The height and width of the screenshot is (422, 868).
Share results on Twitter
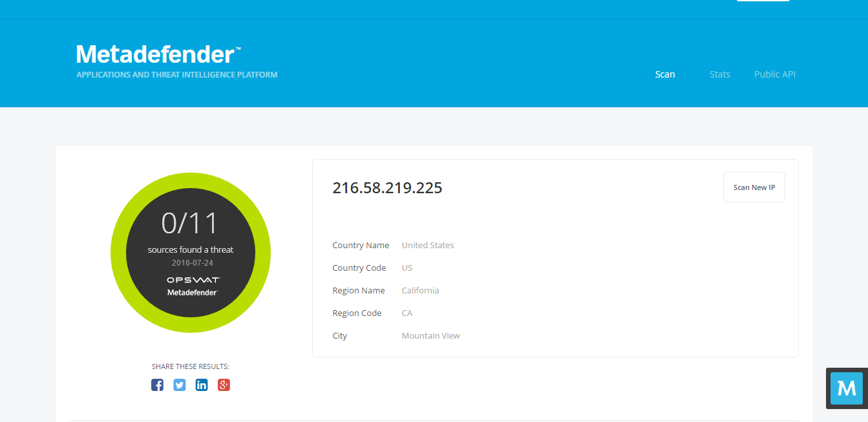point(180,385)
